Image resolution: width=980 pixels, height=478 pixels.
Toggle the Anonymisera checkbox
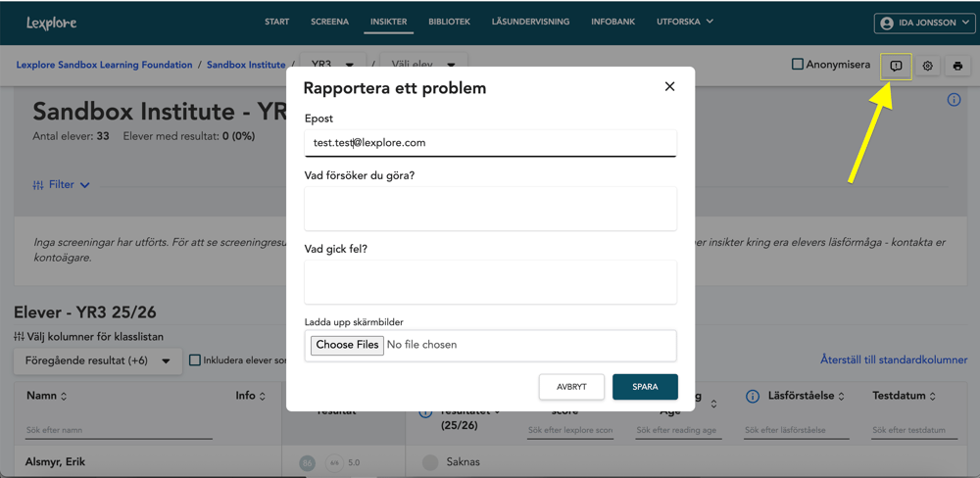(798, 65)
